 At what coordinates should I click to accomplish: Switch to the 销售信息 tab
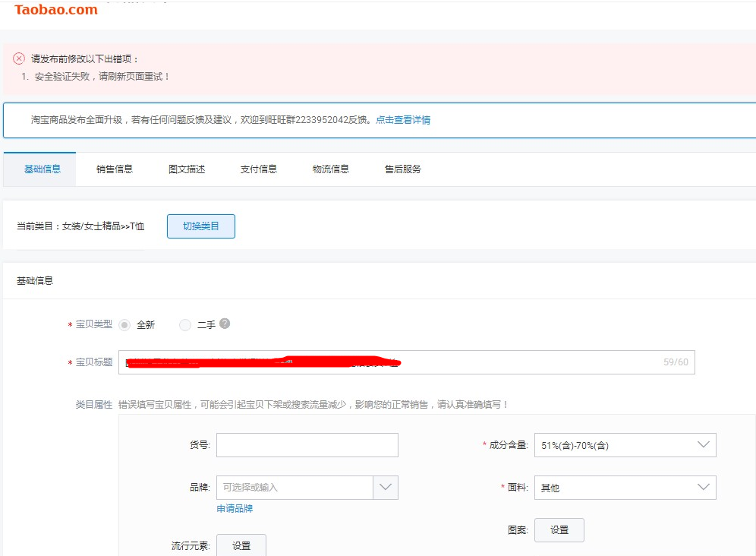point(115,169)
